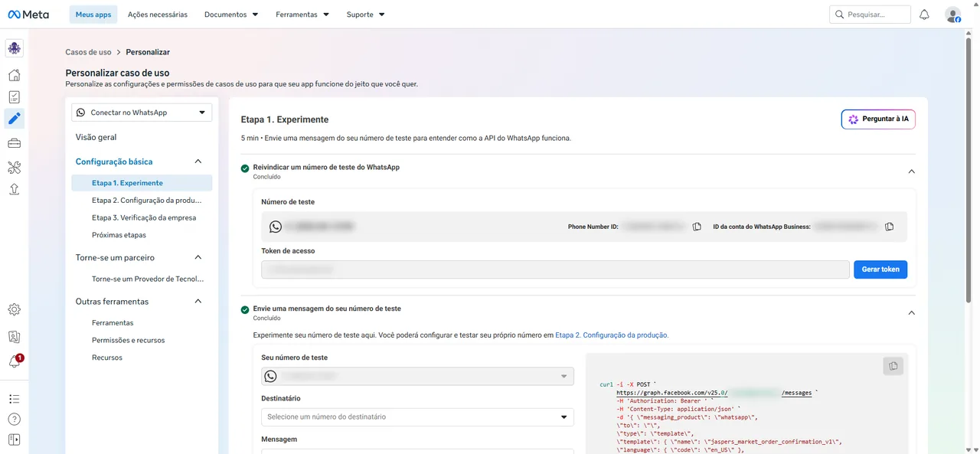
Task: Open the profile avatar menu
Action: tap(952, 15)
